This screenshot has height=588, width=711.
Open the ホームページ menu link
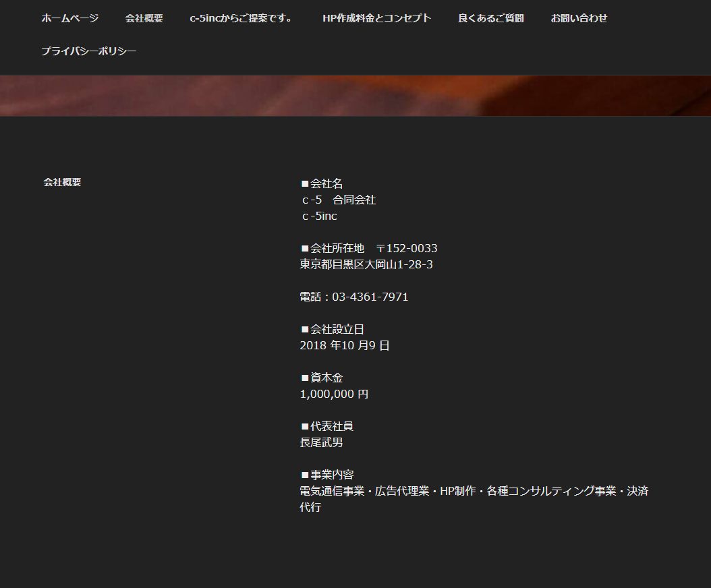[x=70, y=18]
